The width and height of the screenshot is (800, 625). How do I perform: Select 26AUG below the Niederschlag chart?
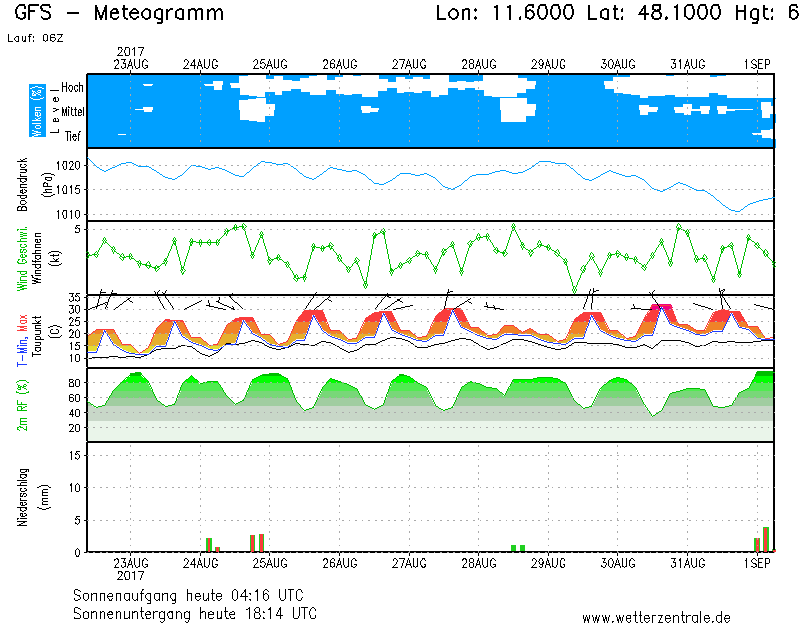click(340, 563)
